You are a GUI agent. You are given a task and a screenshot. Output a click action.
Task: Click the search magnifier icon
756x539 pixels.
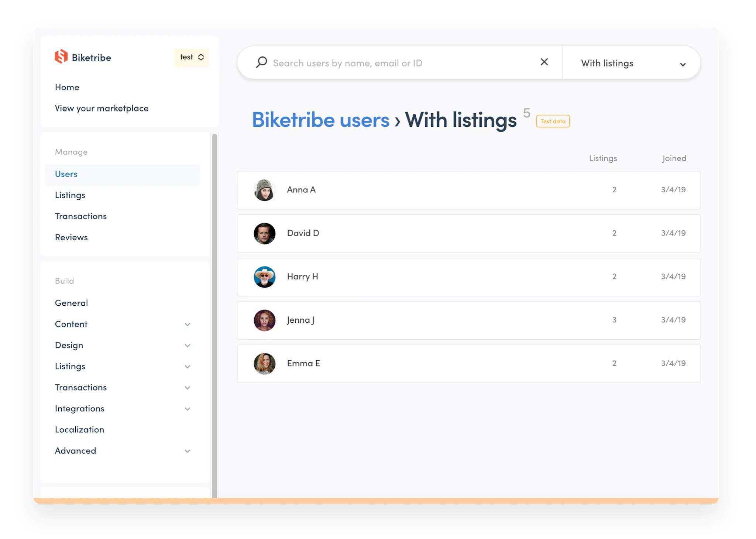(261, 62)
